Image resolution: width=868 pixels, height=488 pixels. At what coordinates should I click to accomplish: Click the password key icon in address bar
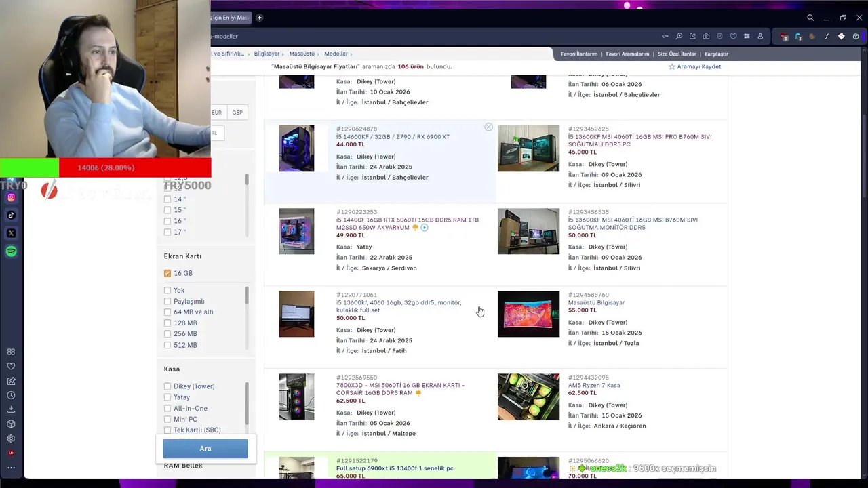pos(665,36)
